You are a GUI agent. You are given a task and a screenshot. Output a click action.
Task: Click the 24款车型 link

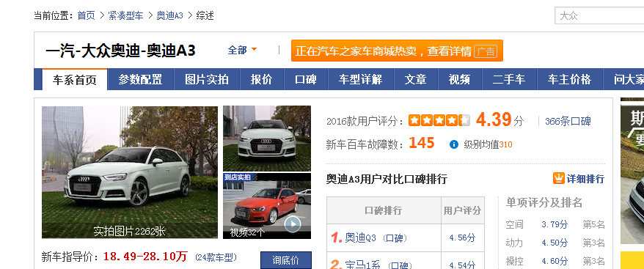[x=216, y=257]
